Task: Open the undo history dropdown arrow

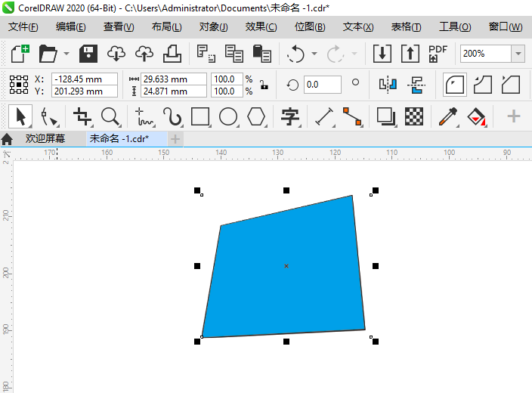Action: 314,54
